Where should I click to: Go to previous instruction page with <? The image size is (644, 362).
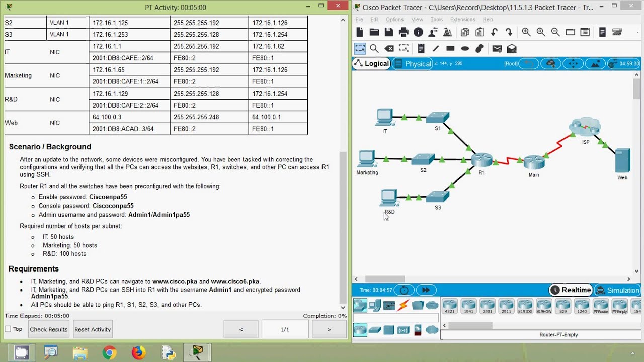tap(241, 329)
